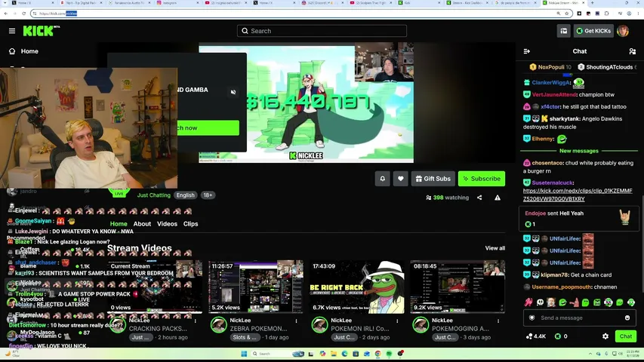Switch to the Videos tab

coord(167,224)
